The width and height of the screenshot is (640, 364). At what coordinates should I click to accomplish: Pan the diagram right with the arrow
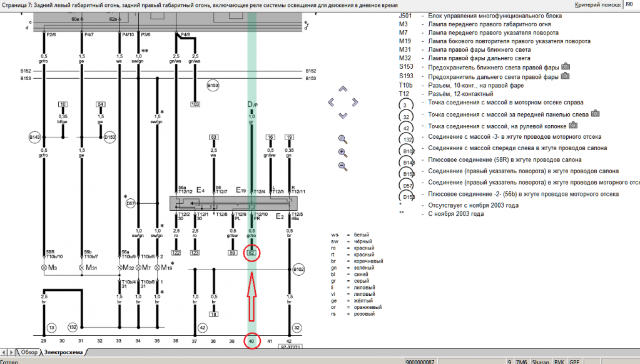355,102
